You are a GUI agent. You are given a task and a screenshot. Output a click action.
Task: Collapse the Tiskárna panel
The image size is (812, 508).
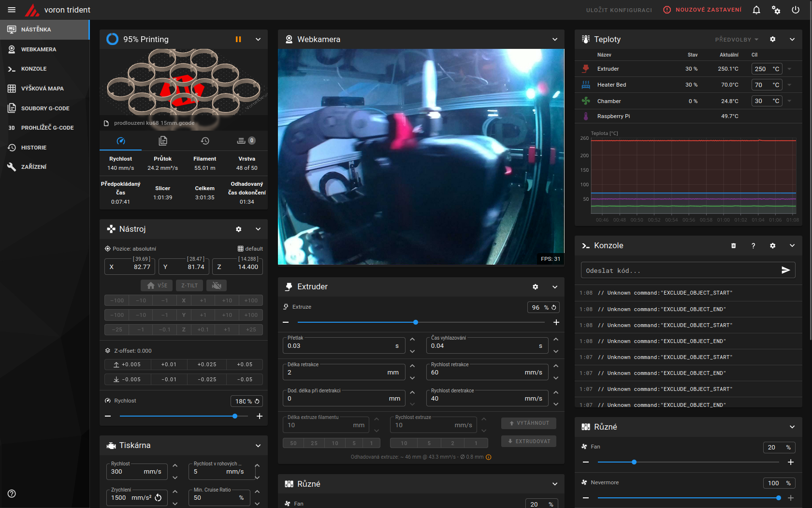click(x=258, y=446)
